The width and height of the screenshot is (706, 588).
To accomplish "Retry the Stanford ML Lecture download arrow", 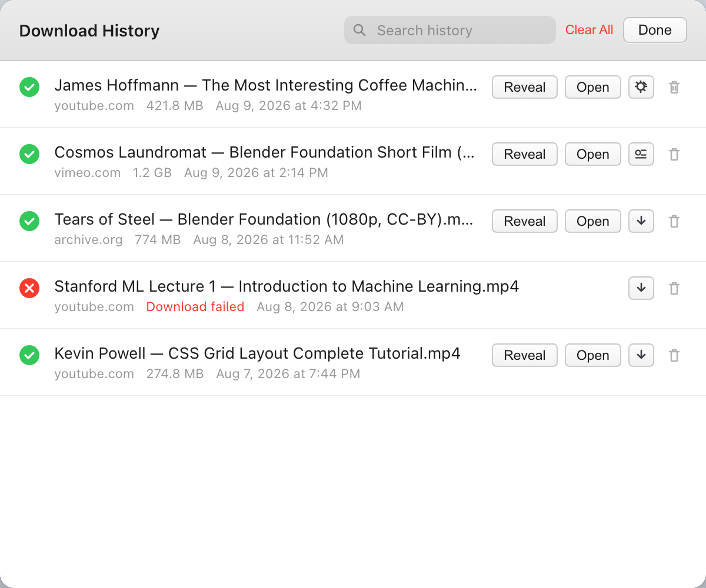I will [641, 288].
